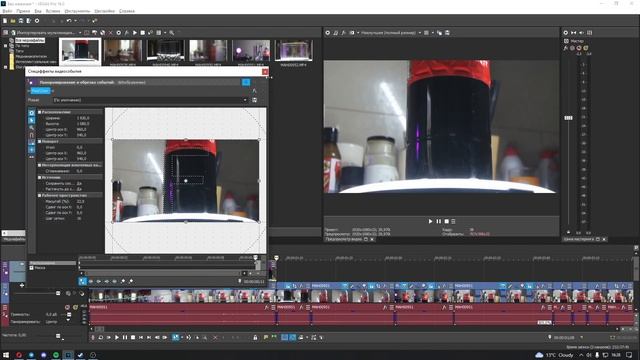Open the Вид menu
The image size is (640, 360).
tap(38, 11)
